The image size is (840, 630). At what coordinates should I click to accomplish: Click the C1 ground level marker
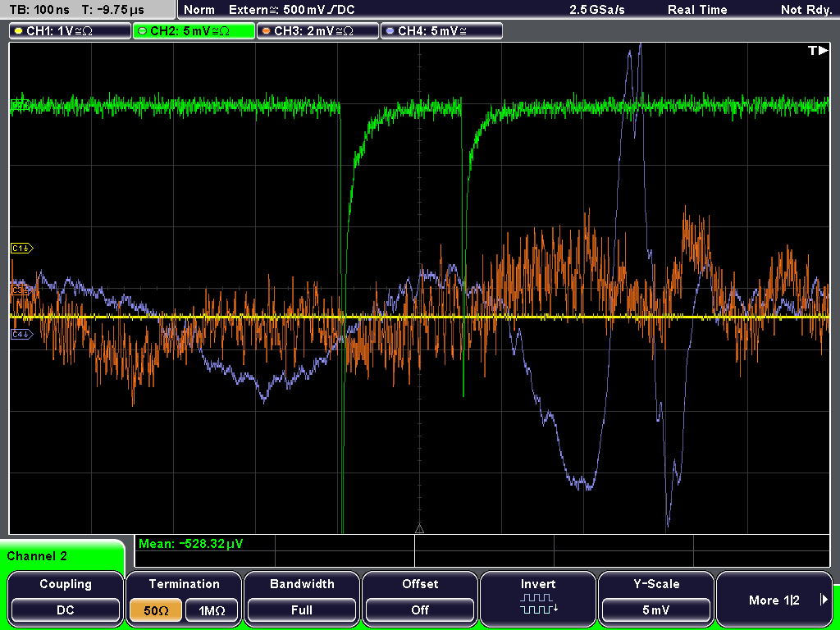[x=22, y=248]
